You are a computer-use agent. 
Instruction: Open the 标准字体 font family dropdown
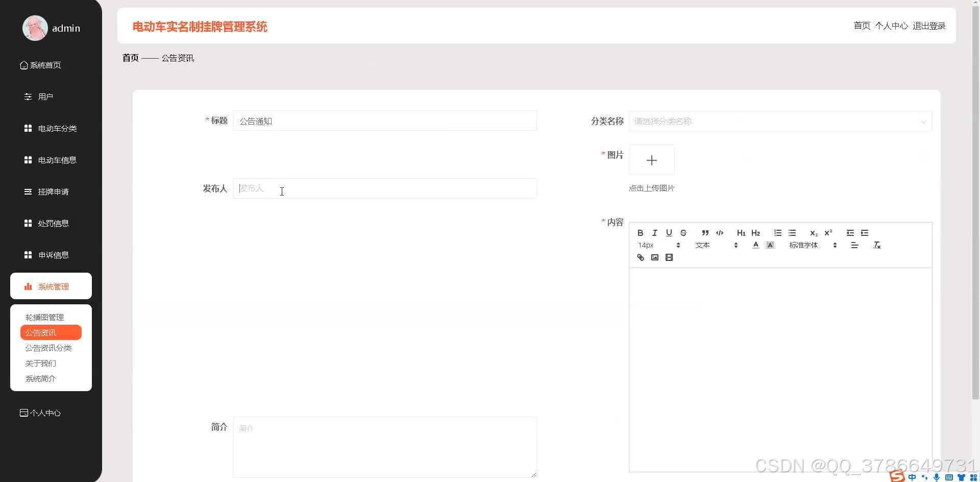coord(813,245)
